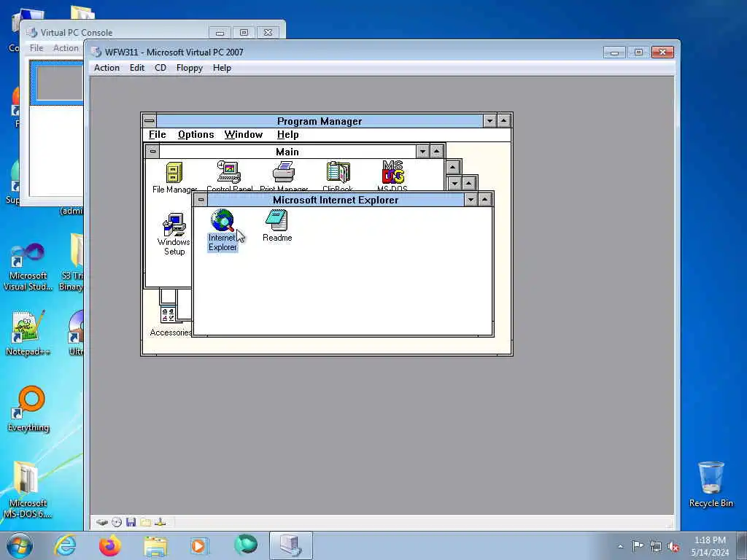The image size is (747, 560).
Task: Maximize the Microsoft Internet Explorer group window
Action: 485,200
